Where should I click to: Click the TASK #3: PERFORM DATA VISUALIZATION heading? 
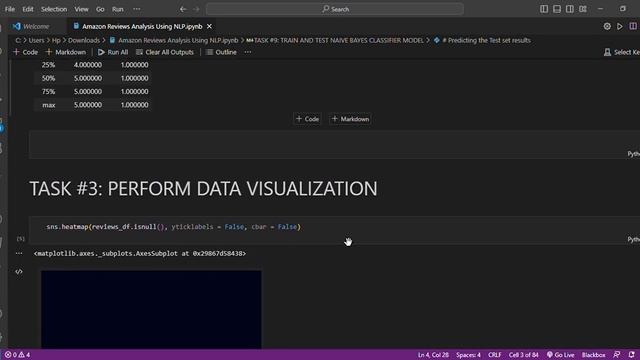203,189
